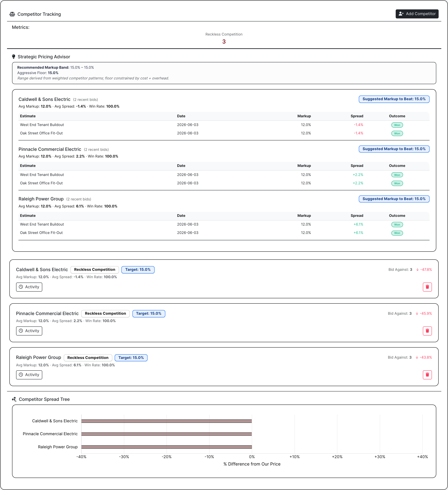
Task: Click Target: 15.0% badge on Pinnacle card
Action: 149,313
